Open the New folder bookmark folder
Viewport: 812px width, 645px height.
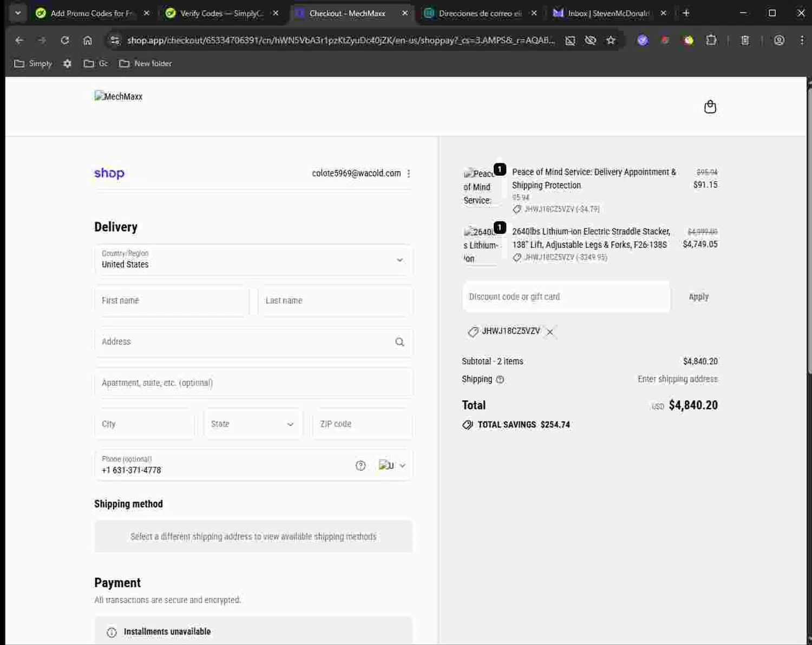click(146, 63)
